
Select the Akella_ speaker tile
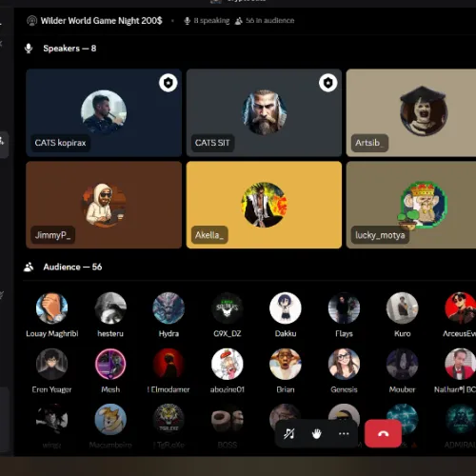[264, 205]
